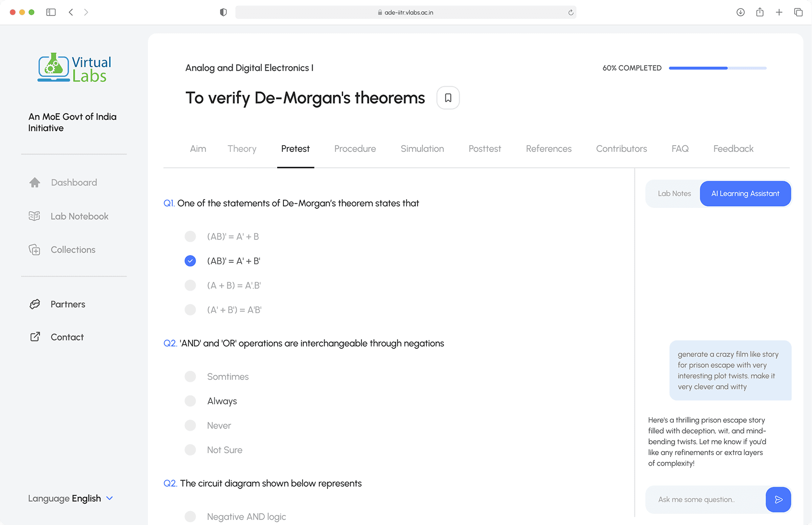Screen dimensions: 812x525
Task: Click the privacy shield icon in toolbar
Action: [223, 12]
